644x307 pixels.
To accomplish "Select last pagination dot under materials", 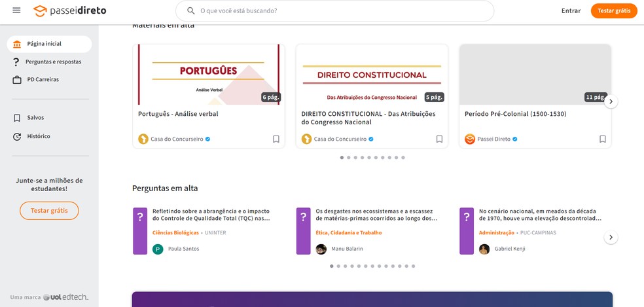I will [403, 157].
